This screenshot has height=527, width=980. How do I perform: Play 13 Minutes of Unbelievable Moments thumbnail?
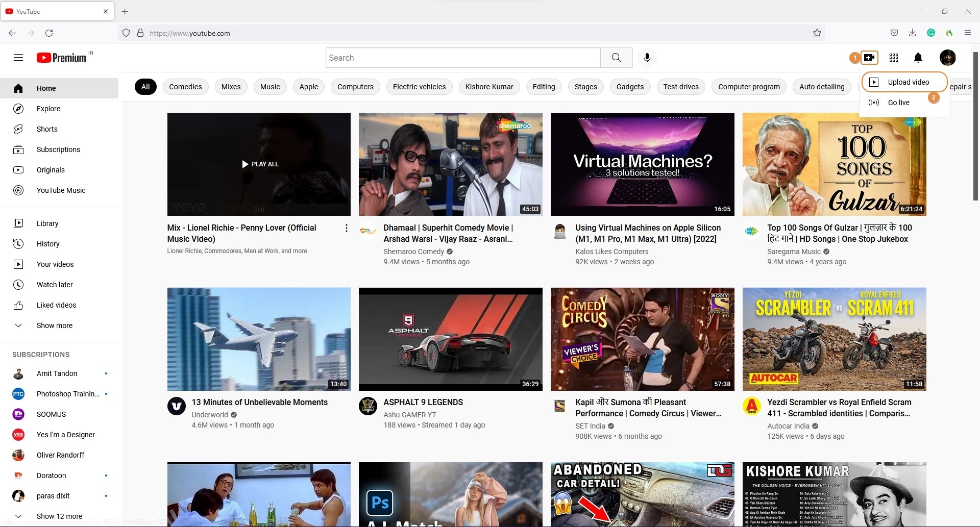point(259,339)
